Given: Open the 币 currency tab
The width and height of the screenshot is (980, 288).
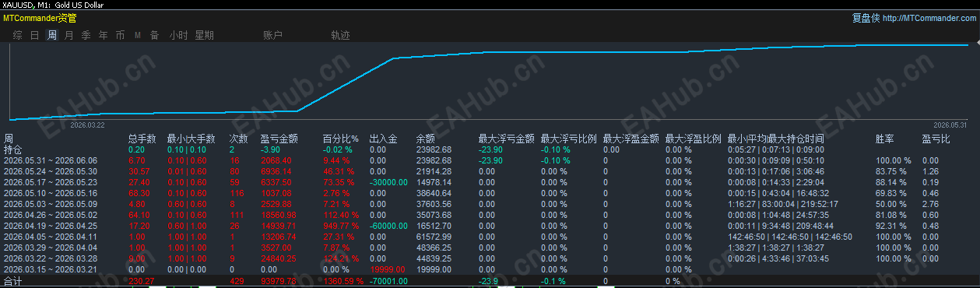Looking at the screenshot, I should click(120, 35).
